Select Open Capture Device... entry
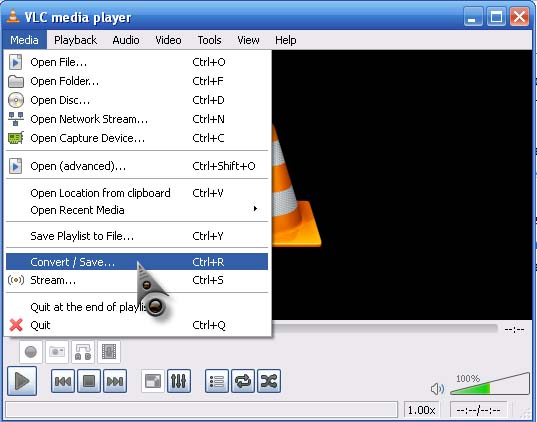Image resolution: width=537 pixels, height=422 pixels. click(x=137, y=138)
